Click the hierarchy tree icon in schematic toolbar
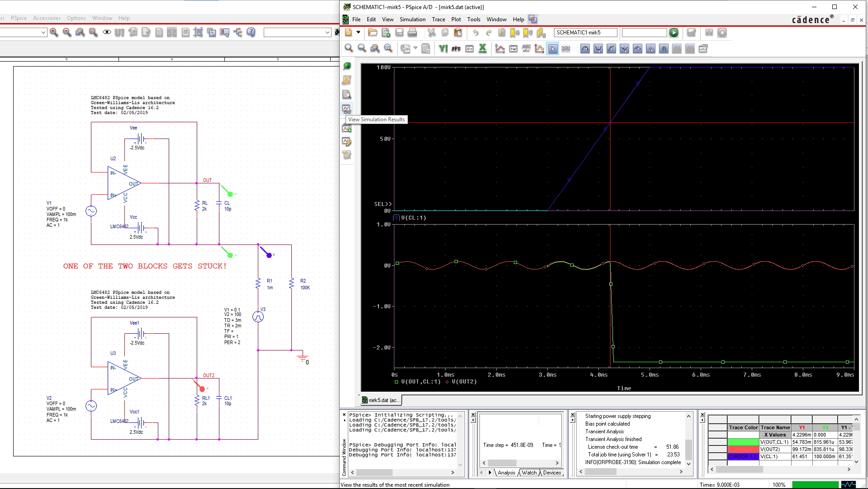Screen dimensions: 868x489 click(238, 32)
